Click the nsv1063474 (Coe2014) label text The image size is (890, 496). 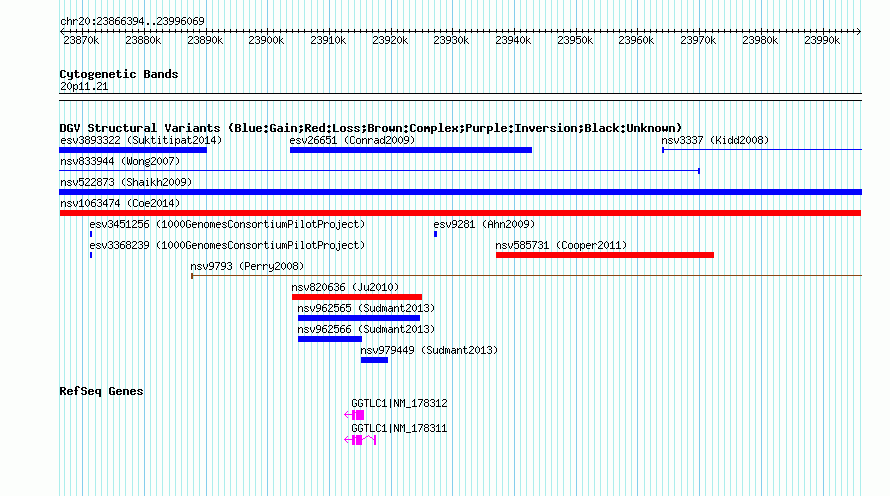[120, 203]
